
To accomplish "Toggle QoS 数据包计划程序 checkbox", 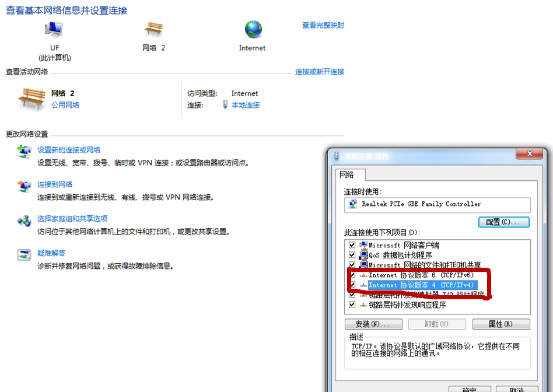I will click(x=352, y=256).
